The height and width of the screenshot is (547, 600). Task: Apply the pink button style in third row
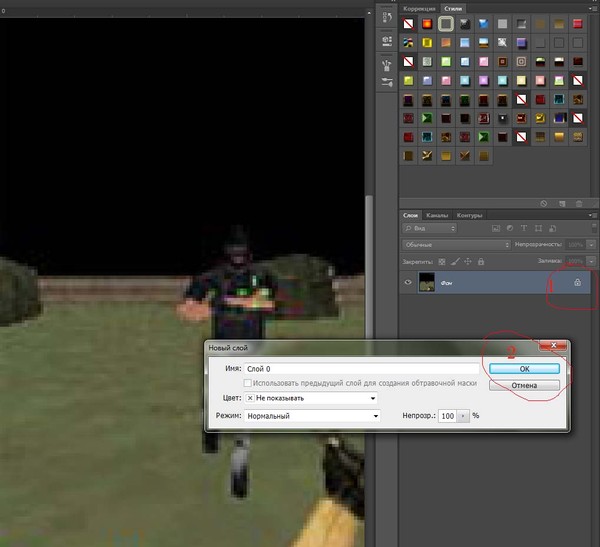click(483, 61)
